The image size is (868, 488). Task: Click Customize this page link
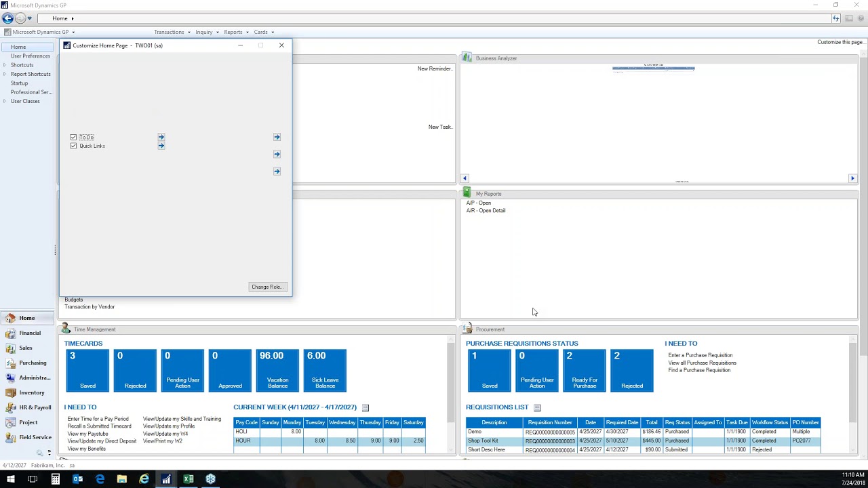point(841,42)
